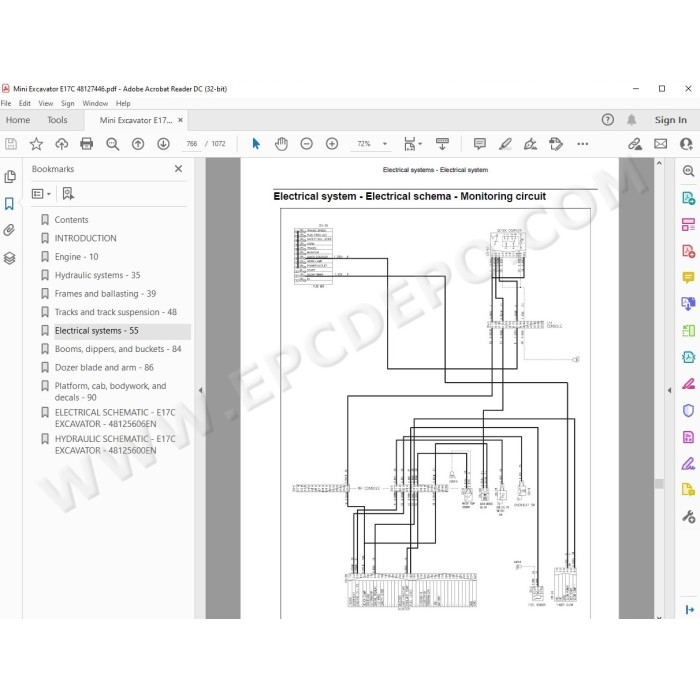Open the Help menu
The image size is (700, 700).
(123, 103)
